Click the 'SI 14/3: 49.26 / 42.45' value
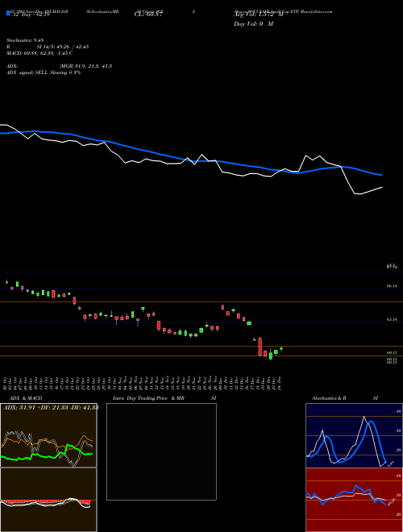Image resolution: width=403 pixels, height=532 pixels. click(63, 47)
